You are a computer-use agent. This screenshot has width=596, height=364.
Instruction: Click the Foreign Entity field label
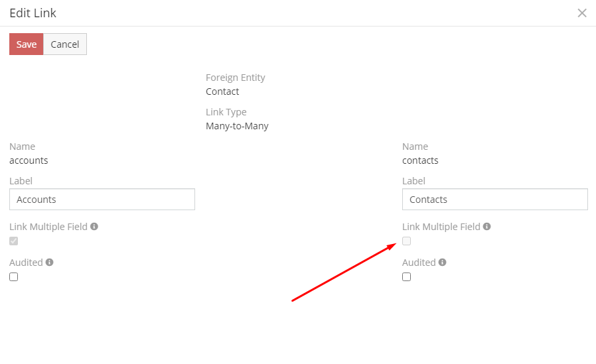236,78
